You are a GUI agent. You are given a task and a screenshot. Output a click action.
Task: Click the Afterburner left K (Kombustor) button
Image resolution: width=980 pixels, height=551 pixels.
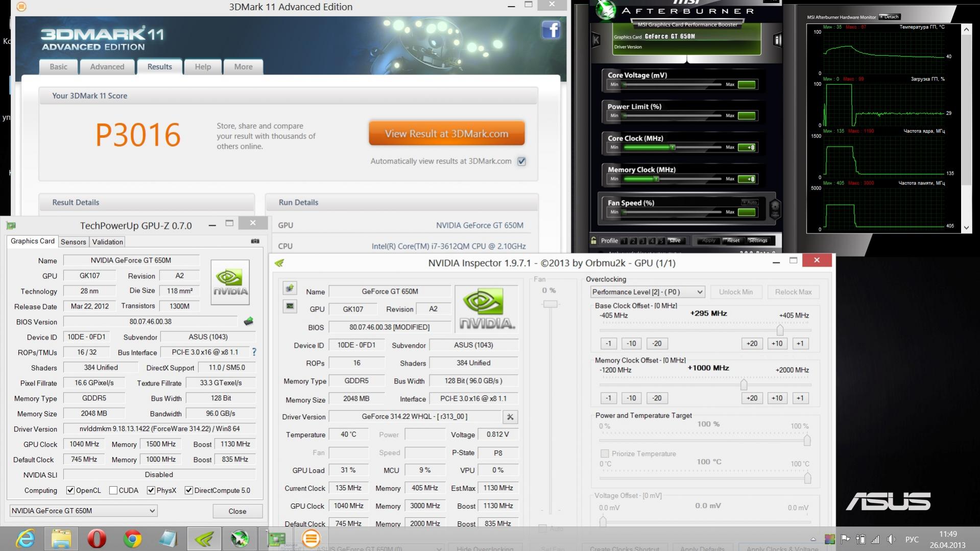pos(595,40)
